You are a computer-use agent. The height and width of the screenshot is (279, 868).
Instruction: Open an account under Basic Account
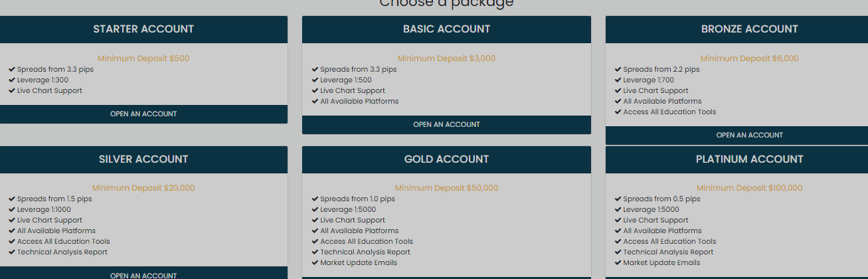point(446,124)
